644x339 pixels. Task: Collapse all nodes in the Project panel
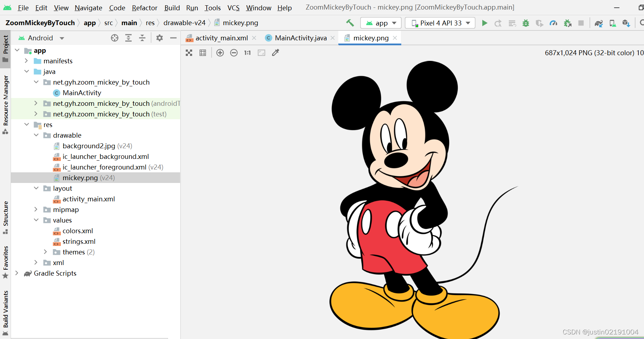pos(142,38)
